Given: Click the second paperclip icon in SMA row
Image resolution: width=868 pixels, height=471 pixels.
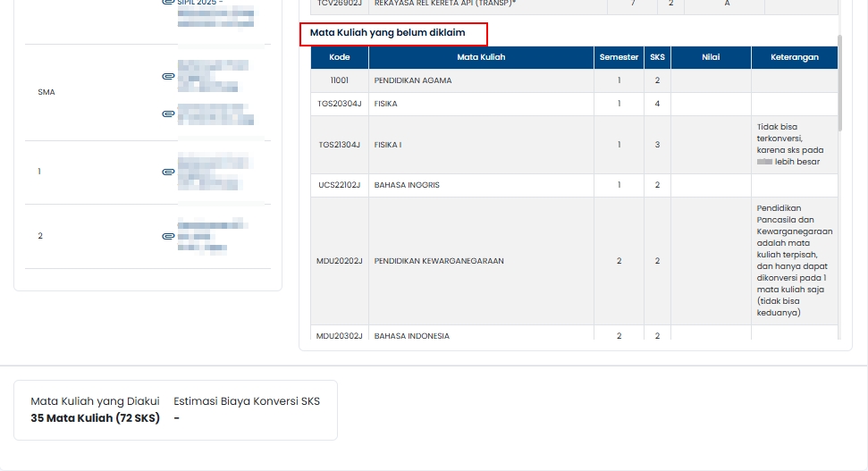Looking at the screenshot, I should coord(168,114).
